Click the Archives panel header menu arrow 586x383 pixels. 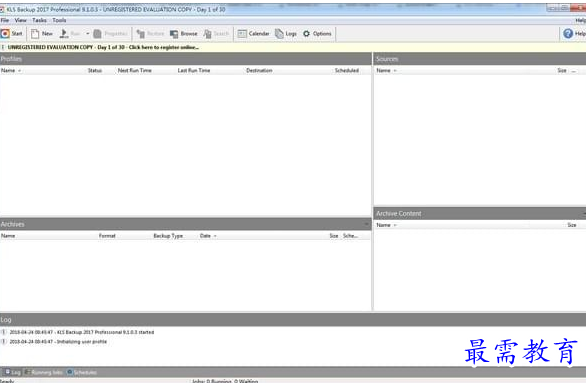tap(367, 224)
